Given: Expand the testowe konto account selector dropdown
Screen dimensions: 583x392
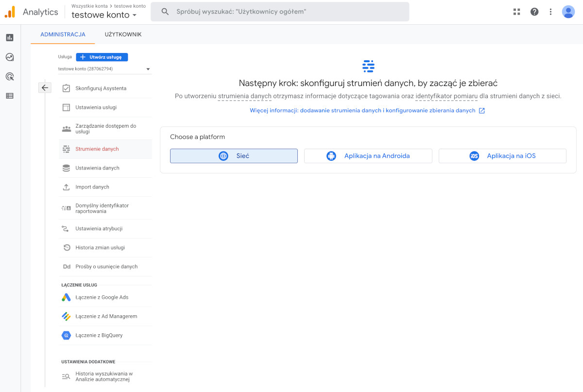Looking at the screenshot, I should click(x=104, y=15).
